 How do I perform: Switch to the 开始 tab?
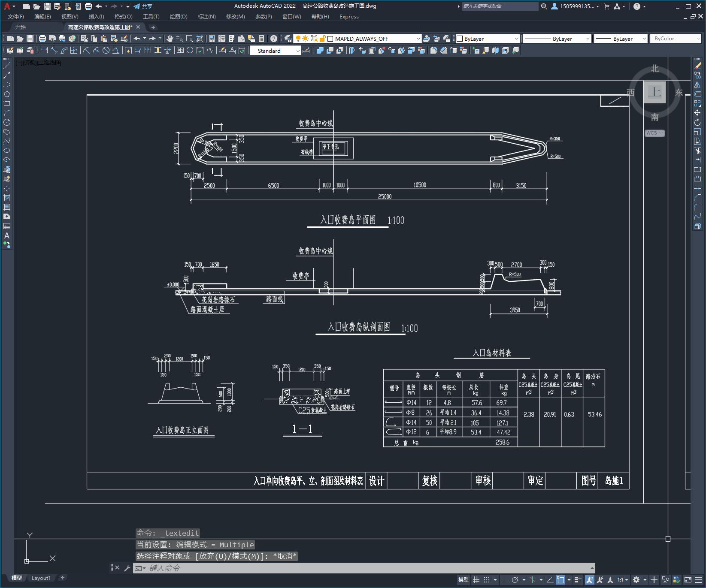click(20, 27)
